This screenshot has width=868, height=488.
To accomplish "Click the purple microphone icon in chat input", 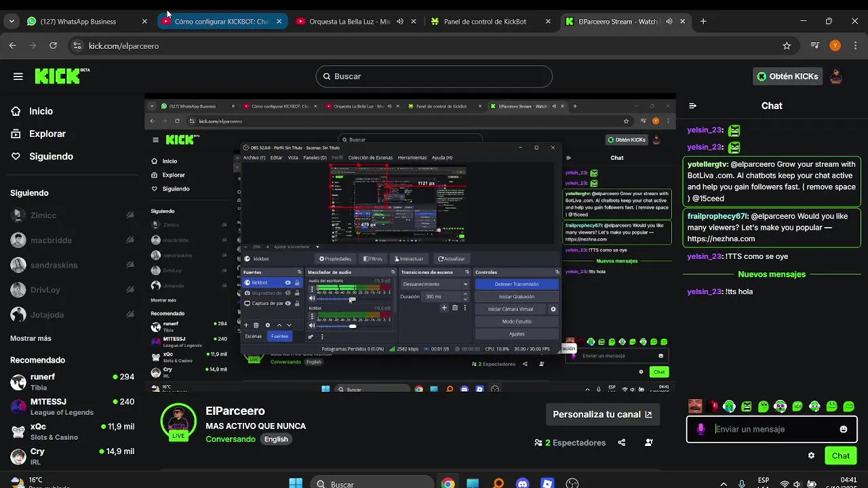I will pyautogui.click(x=701, y=429).
